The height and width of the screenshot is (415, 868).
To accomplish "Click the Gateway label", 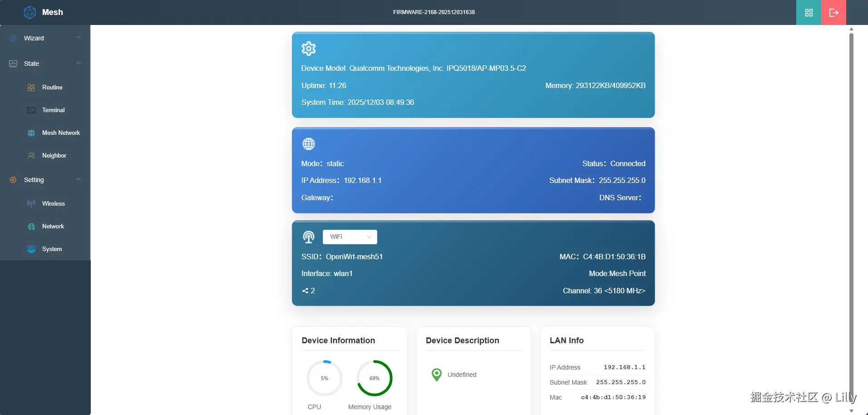I will click(x=317, y=198).
